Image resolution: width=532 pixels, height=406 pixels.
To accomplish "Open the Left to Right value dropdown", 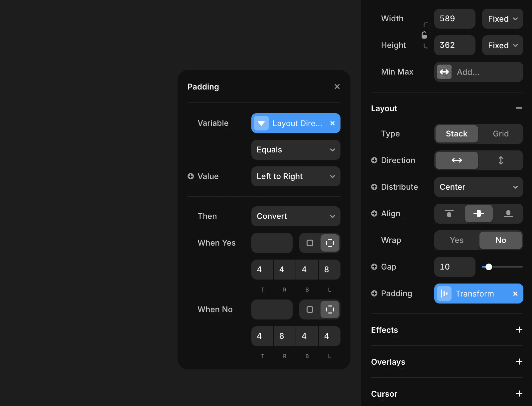I will 295,176.
